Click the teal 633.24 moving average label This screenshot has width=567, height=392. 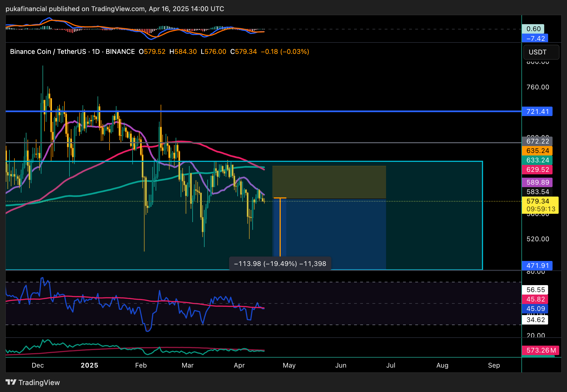click(537, 160)
